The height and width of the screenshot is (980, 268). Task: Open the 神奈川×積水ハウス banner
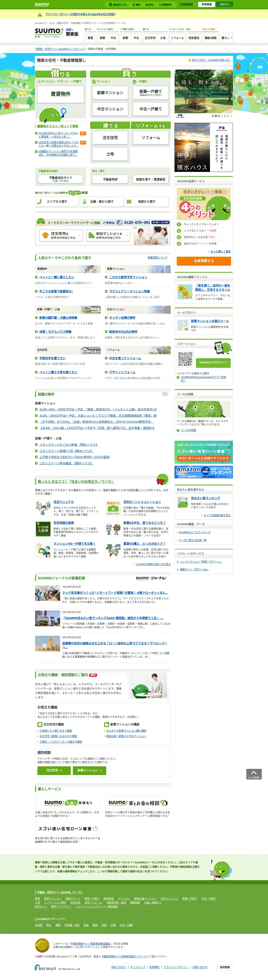[x=203, y=148]
